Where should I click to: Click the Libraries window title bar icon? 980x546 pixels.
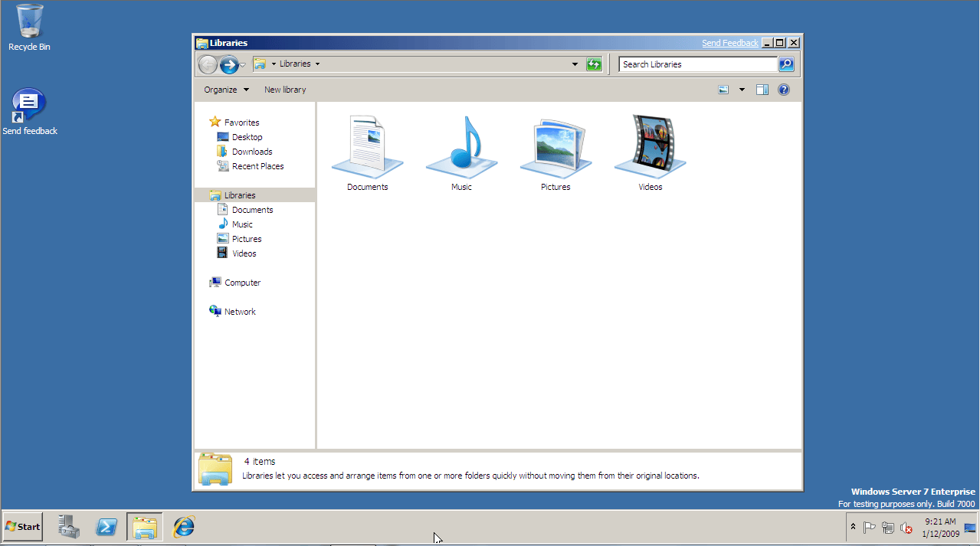tap(202, 43)
